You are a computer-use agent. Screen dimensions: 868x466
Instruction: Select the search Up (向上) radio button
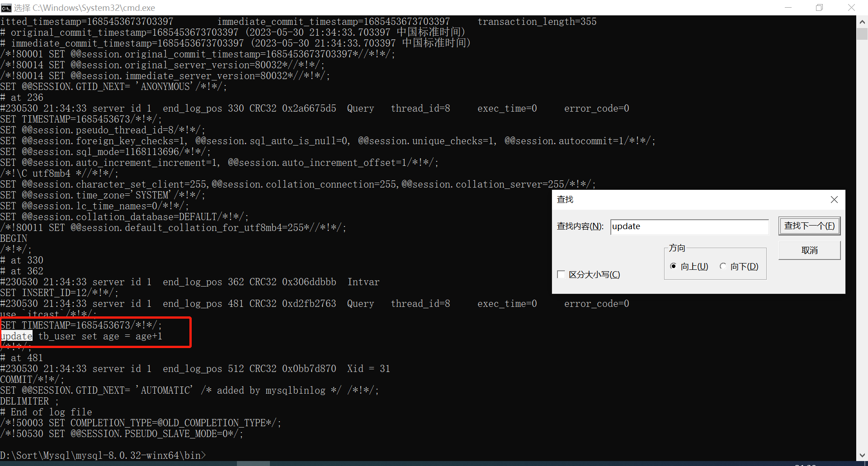coord(674,266)
